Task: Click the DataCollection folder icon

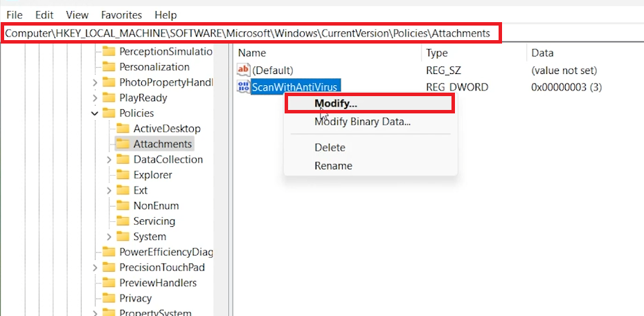Action: [x=123, y=160]
